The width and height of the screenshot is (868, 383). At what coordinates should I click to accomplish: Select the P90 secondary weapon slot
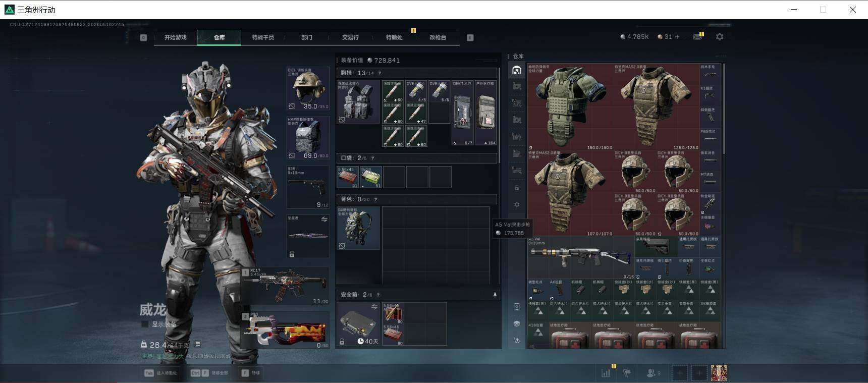tap(286, 330)
